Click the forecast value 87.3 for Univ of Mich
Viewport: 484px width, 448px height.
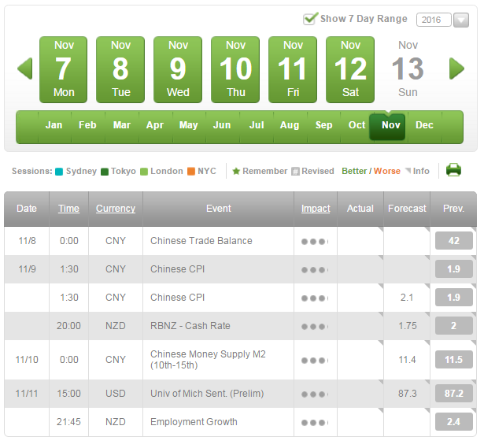point(407,394)
